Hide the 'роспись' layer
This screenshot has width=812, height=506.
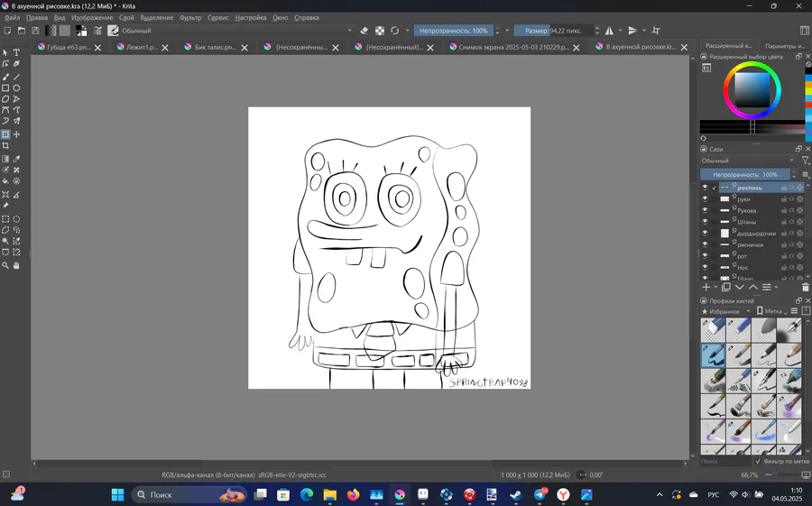(705, 188)
